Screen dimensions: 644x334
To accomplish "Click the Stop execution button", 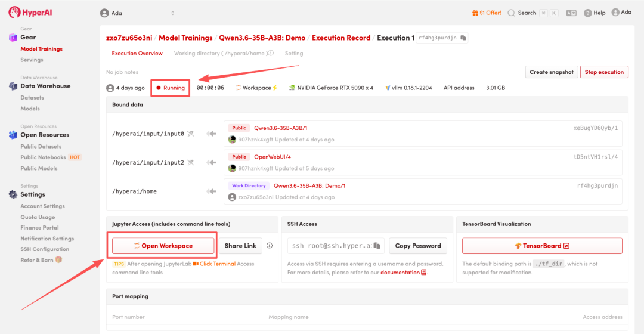I will [x=604, y=72].
